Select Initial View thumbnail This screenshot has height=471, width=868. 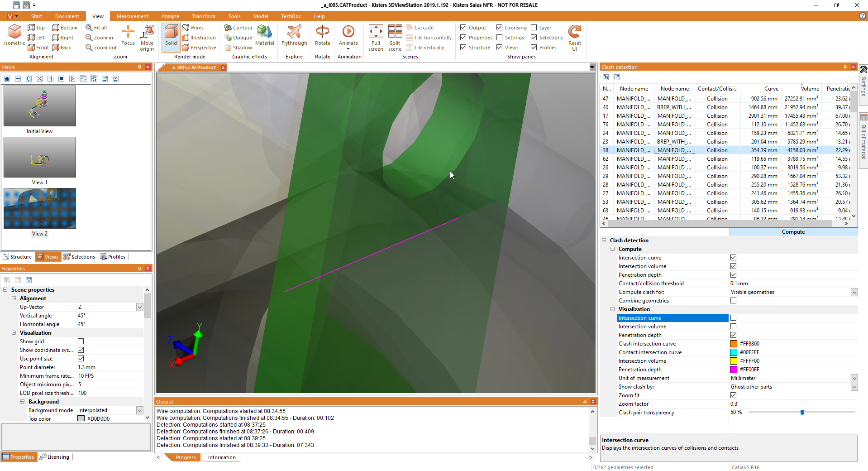[40, 106]
